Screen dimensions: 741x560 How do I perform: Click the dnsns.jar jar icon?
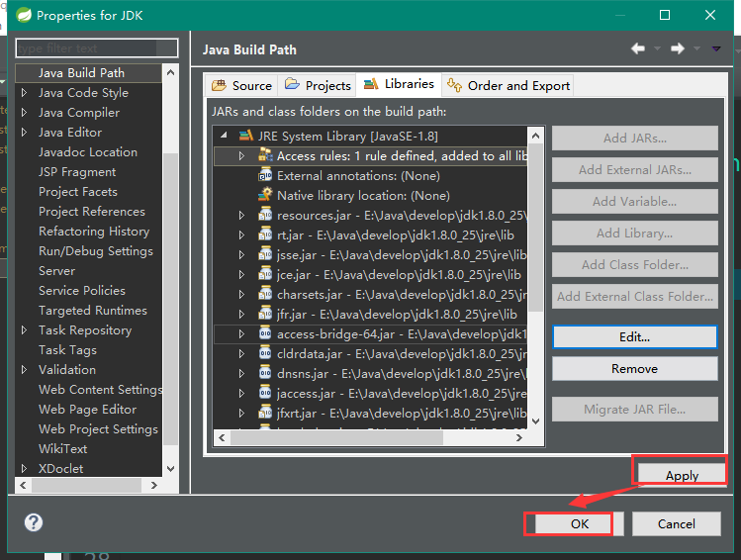point(265,373)
